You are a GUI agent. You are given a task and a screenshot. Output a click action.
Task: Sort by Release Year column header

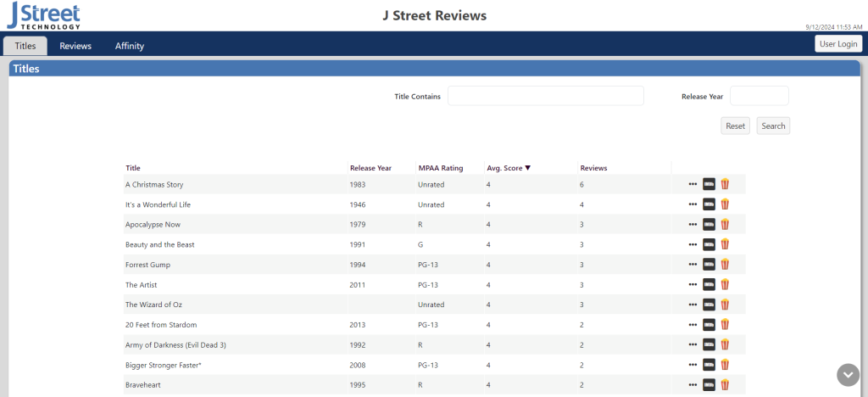coord(371,168)
